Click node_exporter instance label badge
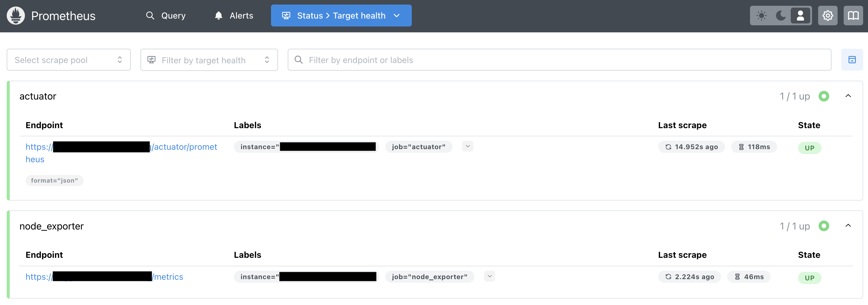The height and width of the screenshot is (305, 868). tap(306, 277)
